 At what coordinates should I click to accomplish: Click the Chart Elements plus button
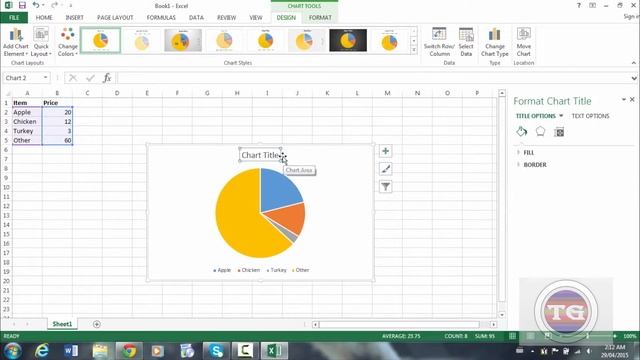385,151
